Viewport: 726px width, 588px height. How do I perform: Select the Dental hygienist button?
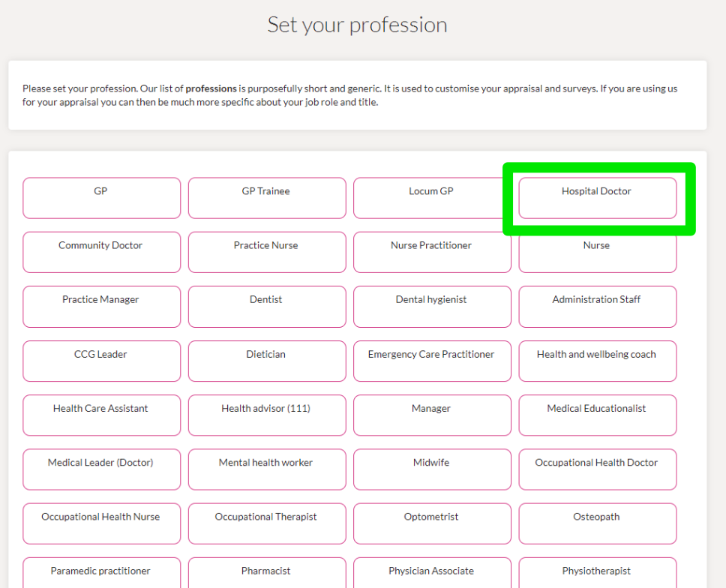432,307
